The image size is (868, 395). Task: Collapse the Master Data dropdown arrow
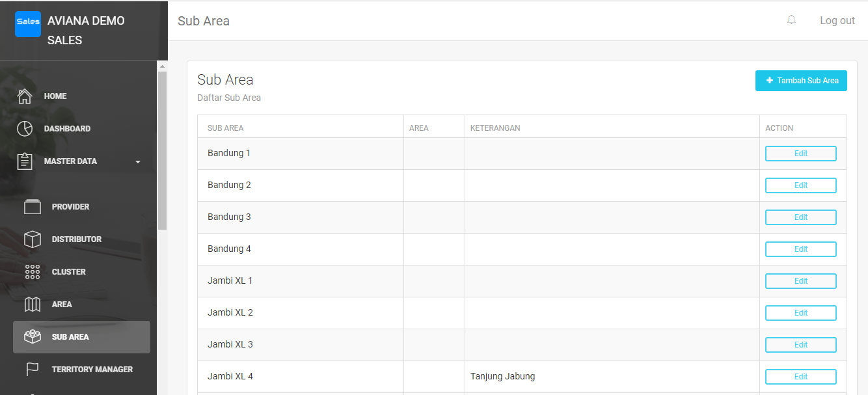click(138, 162)
